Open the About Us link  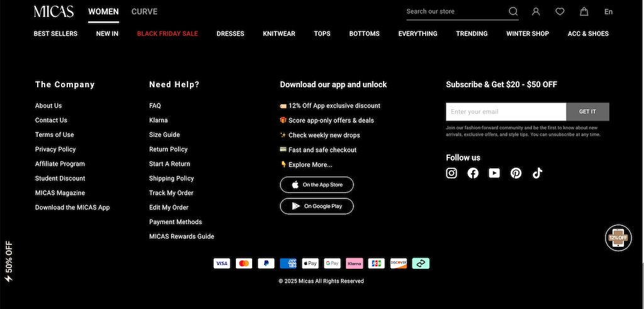pyautogui.click(x=48, y=106)
